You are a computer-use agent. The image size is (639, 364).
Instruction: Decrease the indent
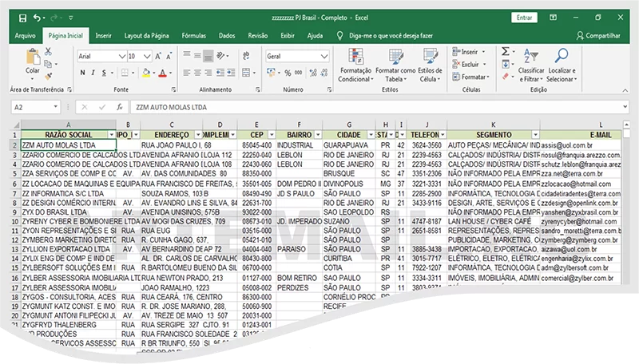click(x=220, y=73)
